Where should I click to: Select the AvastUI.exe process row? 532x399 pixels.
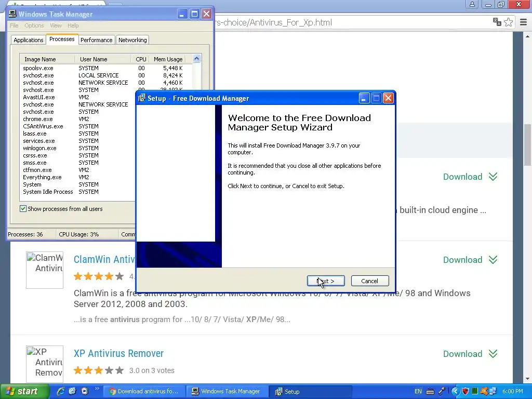click(78, 97)
